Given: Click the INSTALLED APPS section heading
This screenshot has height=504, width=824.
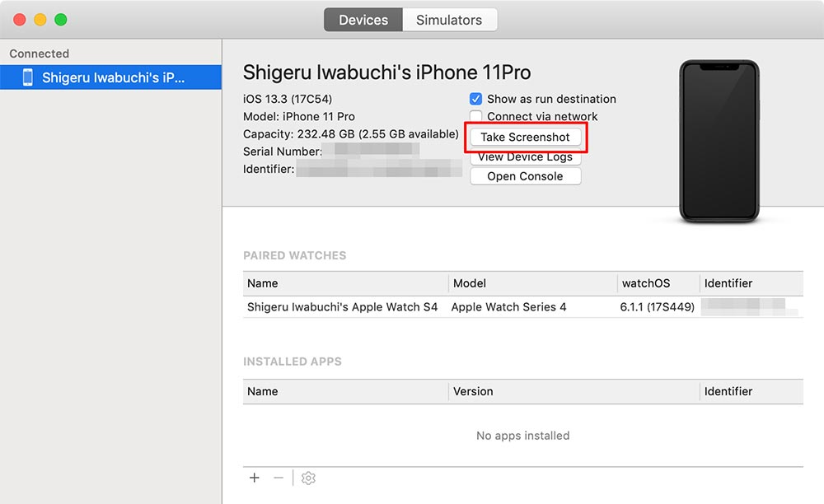Looking at the screenshot, I should 293,362.
